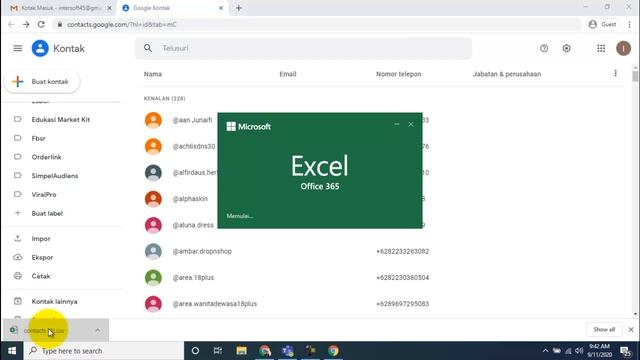The height and width of the screenshot is (360, 640).
Task: Click Cetak in sidebar
Action: pyautogui.click(x=41, y=276)
